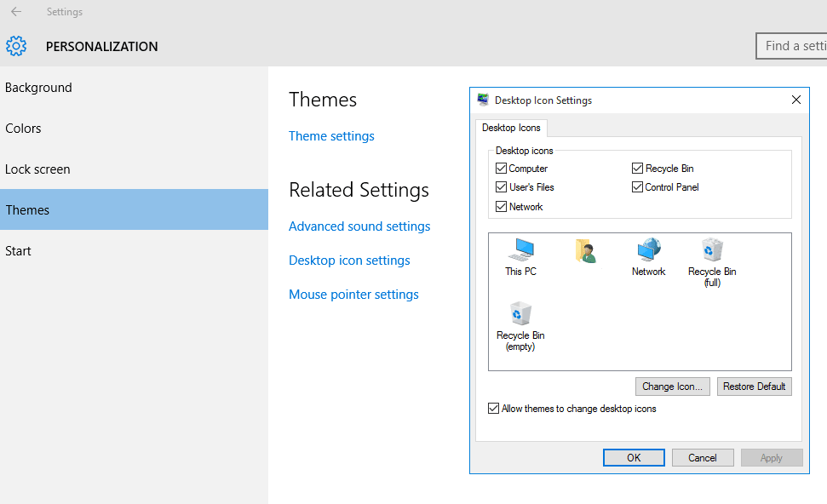Uncheck Allow themes to change desktop icons
The image size is (827, 504).
[493, 408]
